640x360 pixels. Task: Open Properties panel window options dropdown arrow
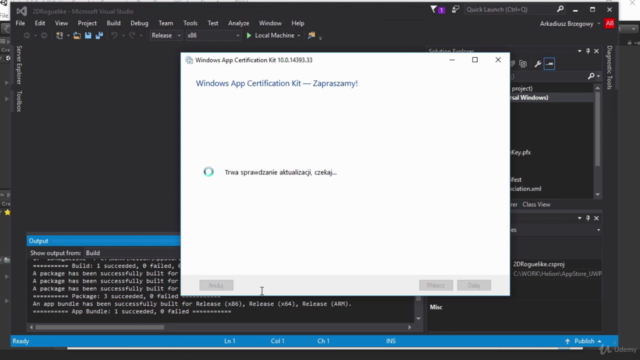pos(580,218)
